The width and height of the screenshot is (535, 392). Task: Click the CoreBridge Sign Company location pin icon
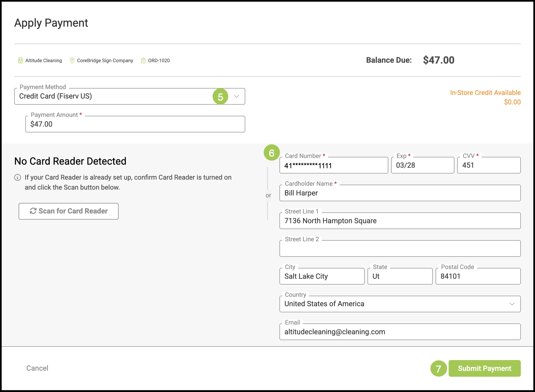tap(72, 61)
